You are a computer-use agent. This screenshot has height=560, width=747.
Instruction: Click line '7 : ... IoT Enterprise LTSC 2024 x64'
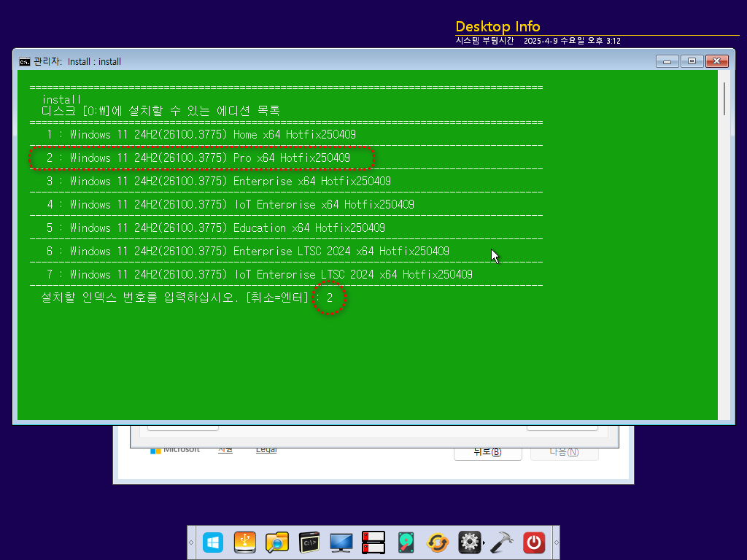(x=259, y=275)
